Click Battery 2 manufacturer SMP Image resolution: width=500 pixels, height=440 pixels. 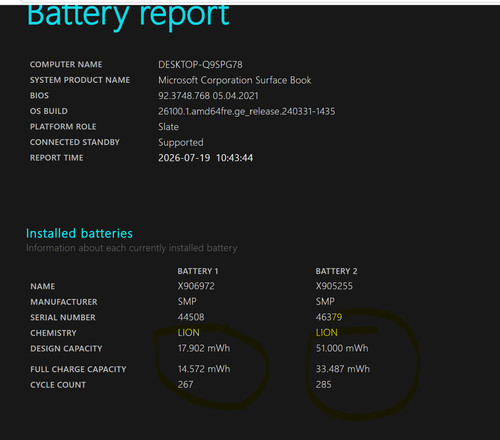325,302
